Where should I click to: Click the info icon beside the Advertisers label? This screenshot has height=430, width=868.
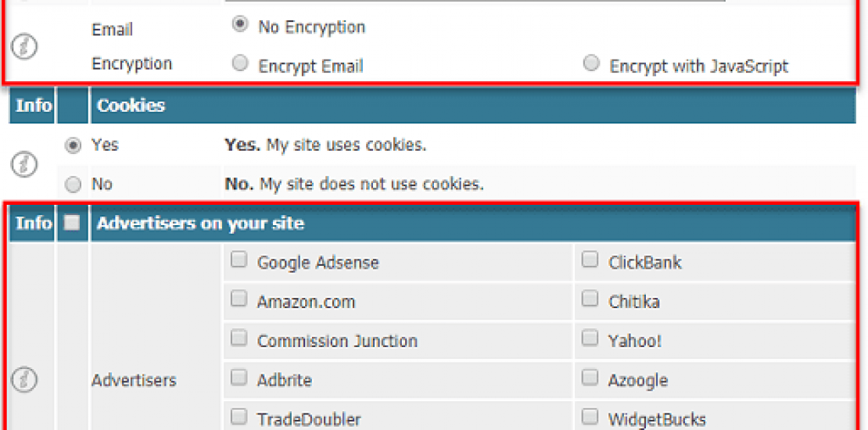[x=24, y=380]
